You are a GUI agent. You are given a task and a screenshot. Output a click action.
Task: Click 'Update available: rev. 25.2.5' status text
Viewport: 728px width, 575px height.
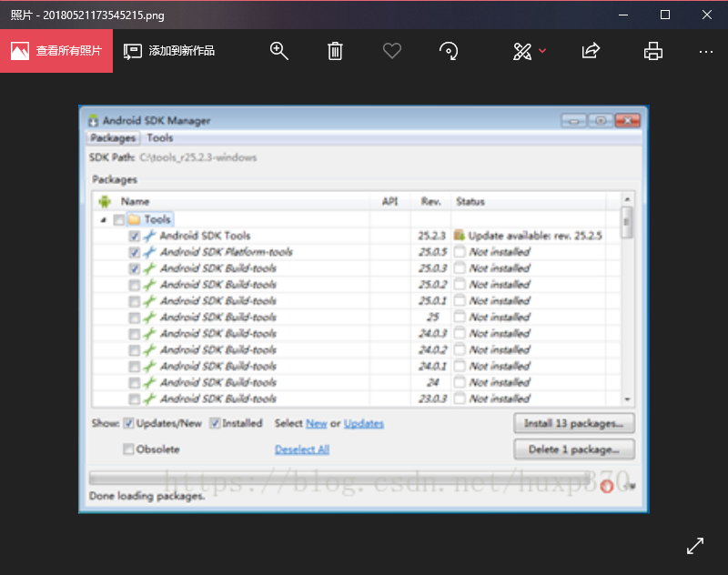click(535, 236)
